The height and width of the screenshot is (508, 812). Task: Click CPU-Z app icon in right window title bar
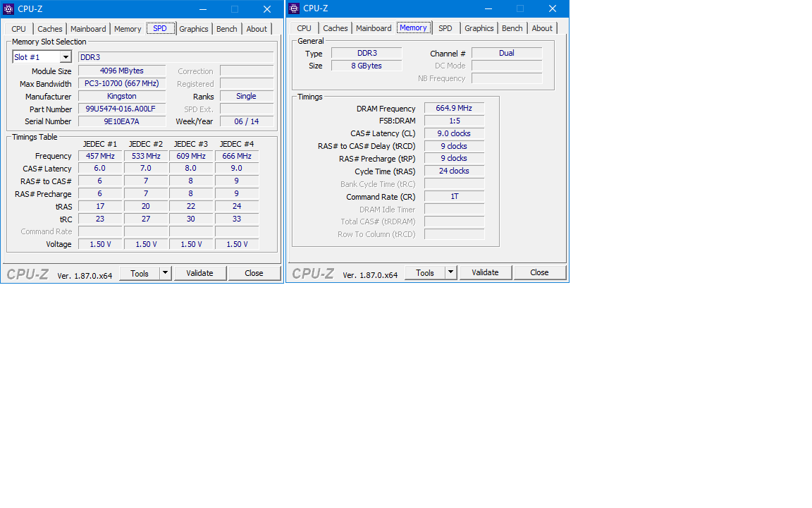click(x=294, y=8)
